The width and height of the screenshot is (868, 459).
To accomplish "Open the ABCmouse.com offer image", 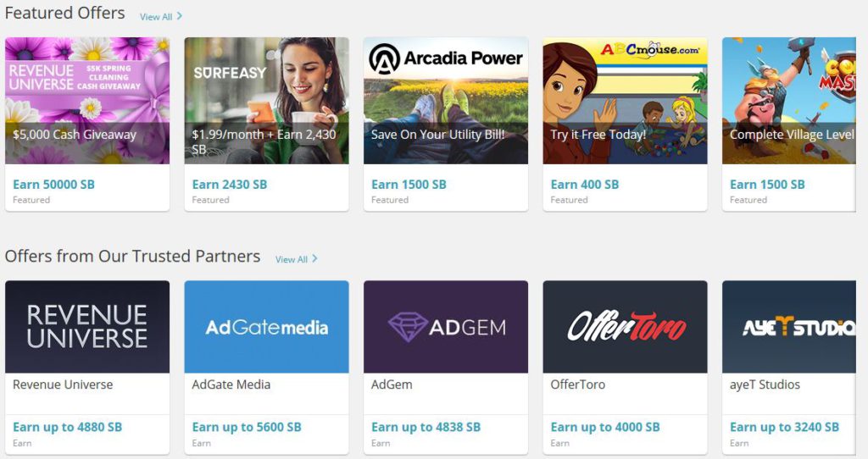I will click(625, 101).
